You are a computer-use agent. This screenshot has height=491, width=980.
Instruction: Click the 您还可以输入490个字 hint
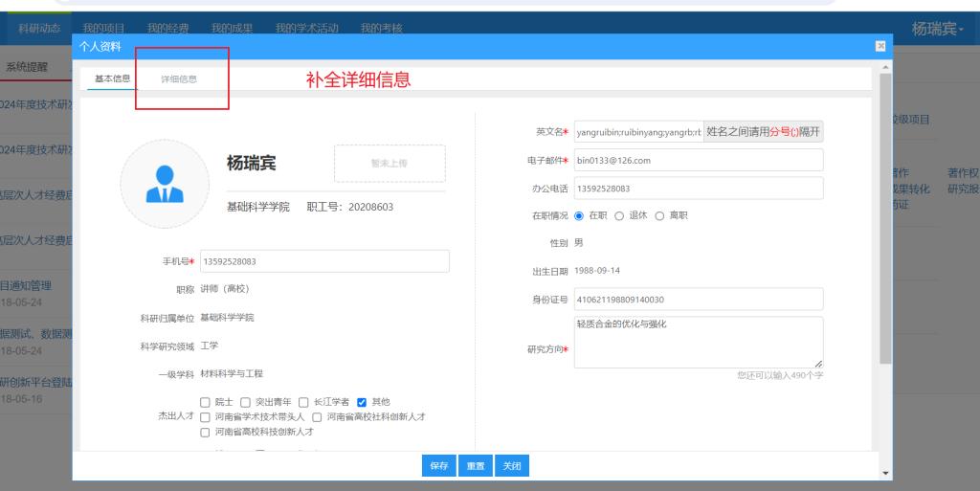[780, 375]
